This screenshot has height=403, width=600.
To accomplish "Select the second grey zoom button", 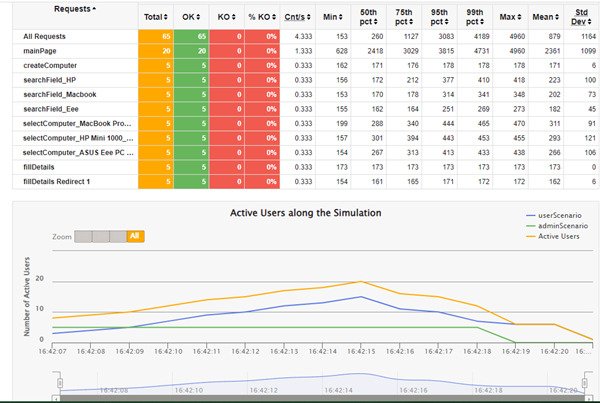I will coord(101,236).
